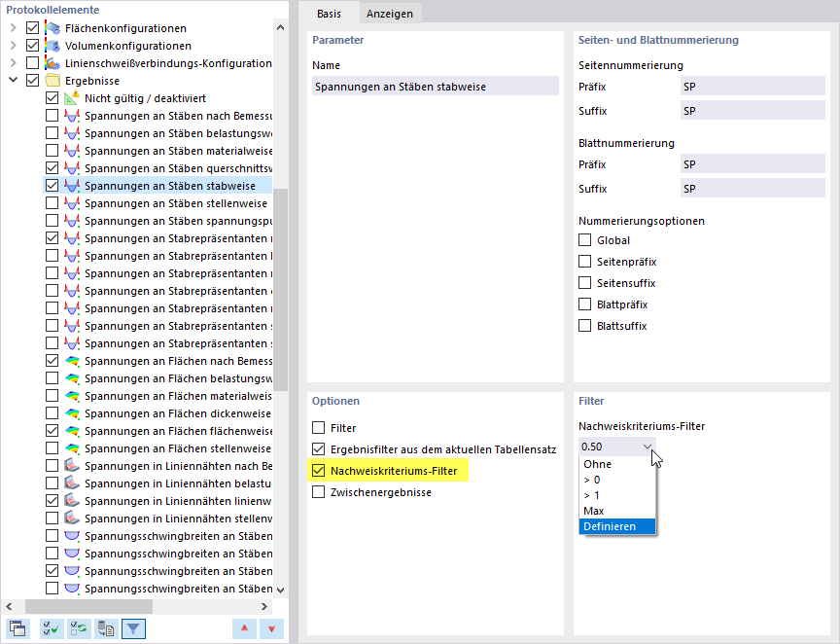Expand the Volumenkonfigurationen tree node
This screenshot has height=644, width=840.
coord(14,46)
